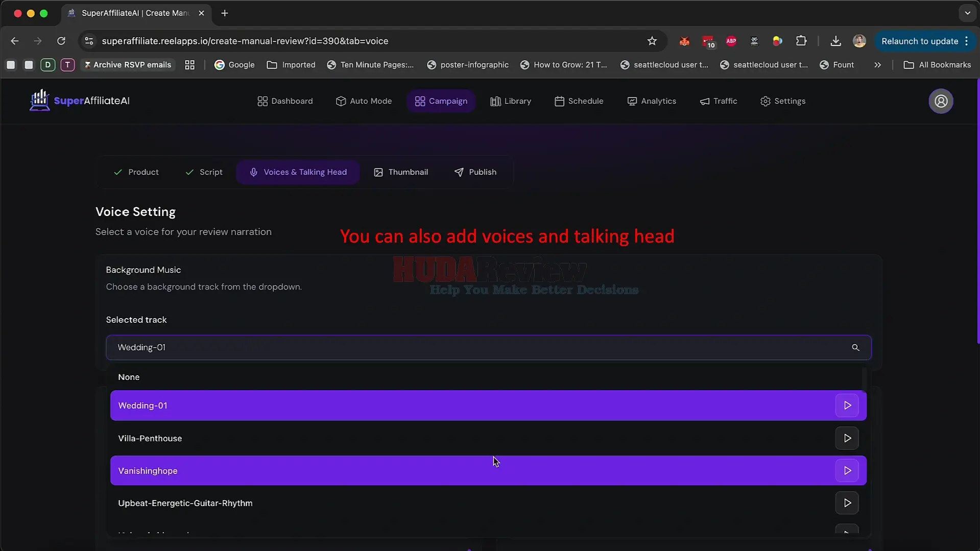Click the red calendar extension with badge 10
Screen dimensions: 980x551
pos(708,41)
